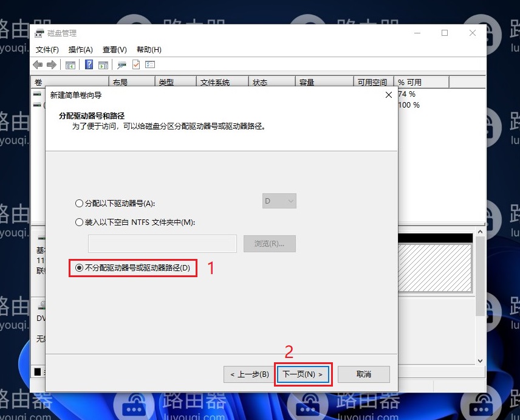The width and height of the screenshot is (520, 420).
Task: Select first volume drive icon in volume list
Action: [37, 94]
